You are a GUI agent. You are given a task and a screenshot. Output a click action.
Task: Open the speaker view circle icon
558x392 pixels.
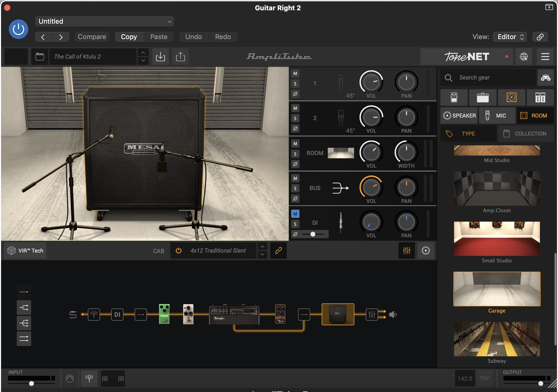pos(426,250)
